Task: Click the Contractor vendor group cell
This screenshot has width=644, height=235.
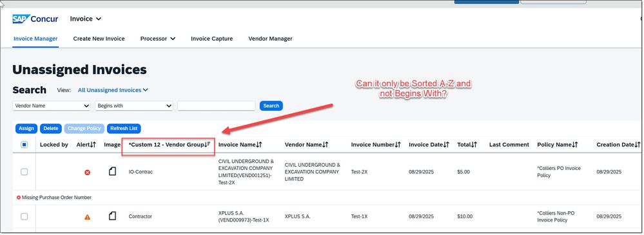Action: (140, 216)
